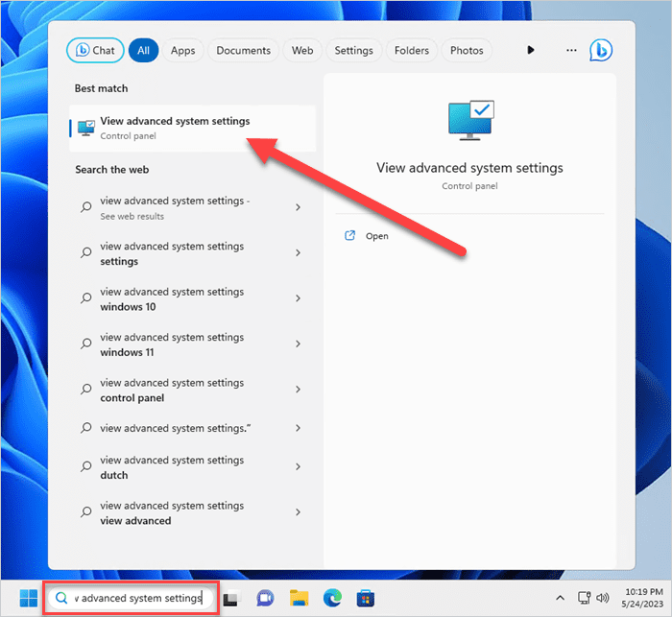Expand chevron for the quoted suggestion
The width and height of the screenshot is (672, 617).
tap(298, 428)
